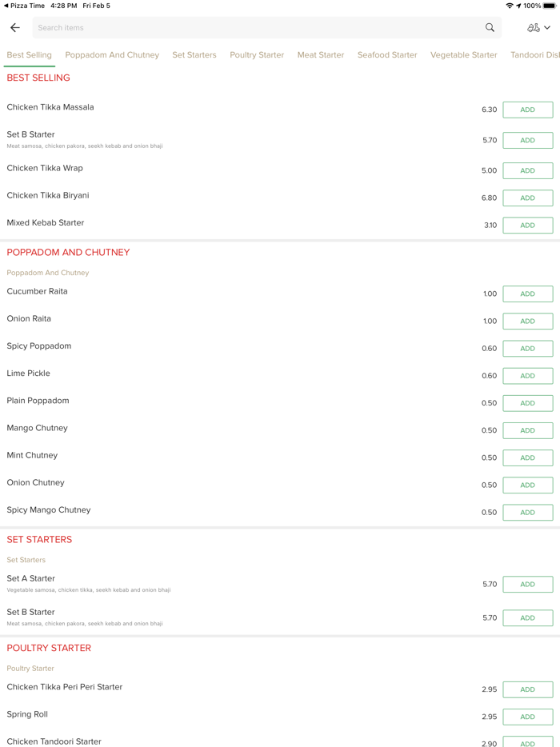The height and width of the screenshot is (747, 560).
Task: Select the Best Selling tab
Action: tap(29, 55)
